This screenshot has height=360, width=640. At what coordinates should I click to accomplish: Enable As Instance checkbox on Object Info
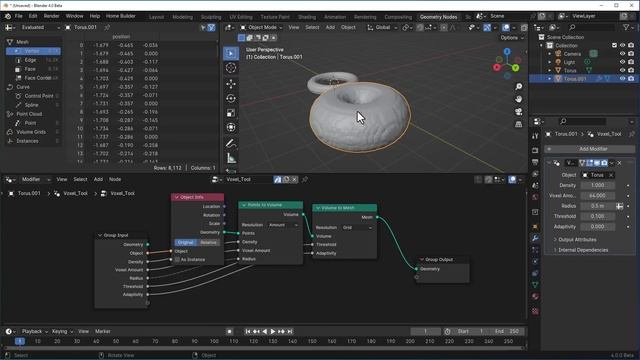coord(177,260)
